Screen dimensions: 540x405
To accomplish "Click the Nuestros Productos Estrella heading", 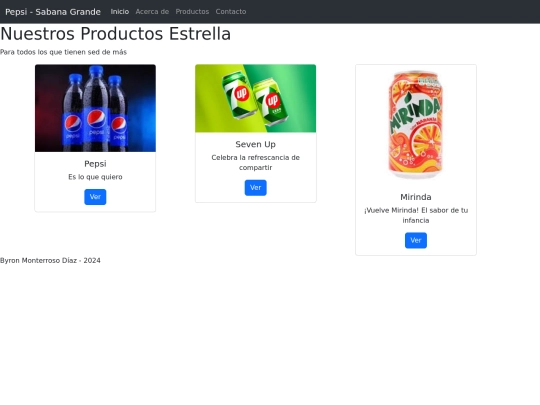I will pyautogui.click(x=115, y=34).
